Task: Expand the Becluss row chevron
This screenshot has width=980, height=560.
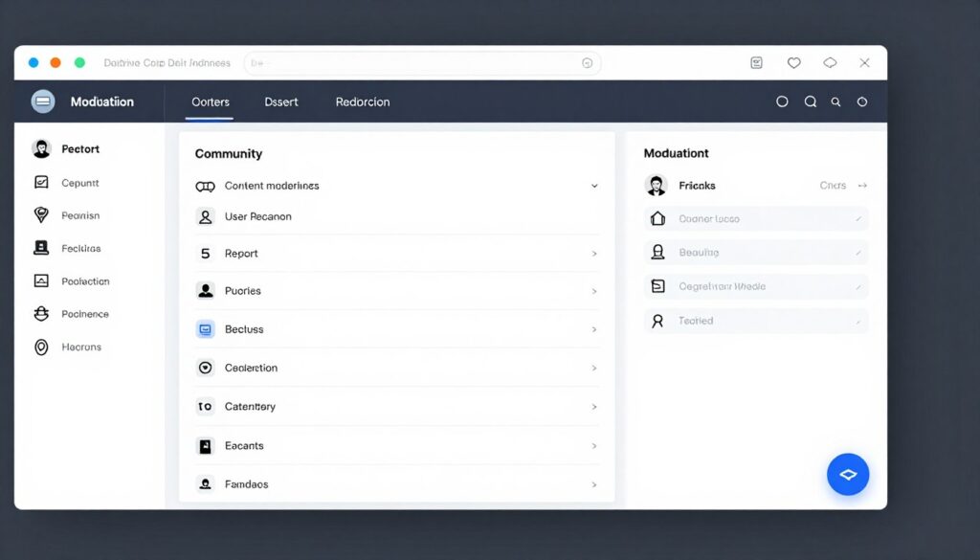Action: click(x=594, y=329)
